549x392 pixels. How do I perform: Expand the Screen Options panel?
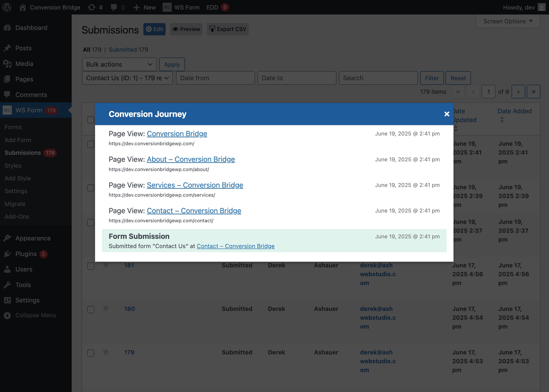[508, 21]
